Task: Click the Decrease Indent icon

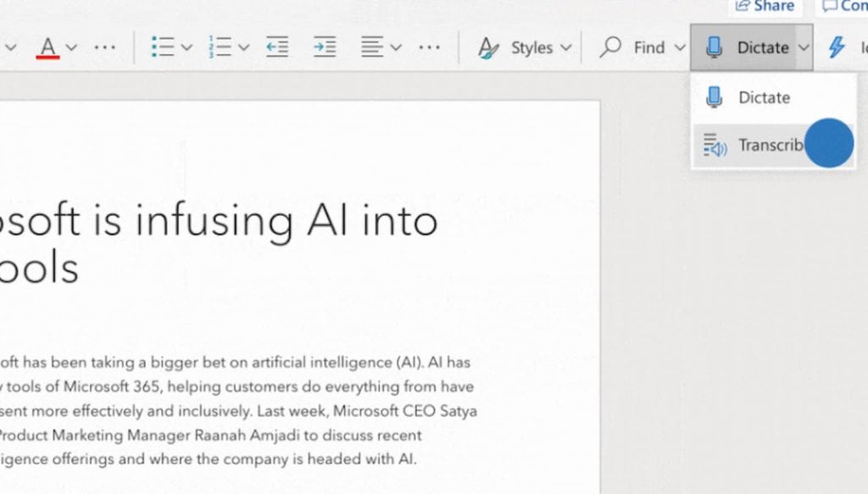Action: pyautogui.click(x=276, y=47)
